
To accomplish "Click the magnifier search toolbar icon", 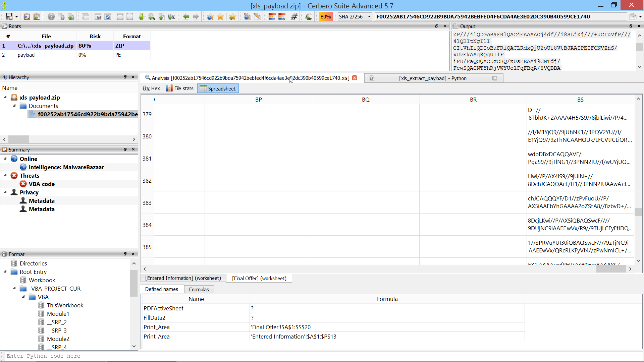I will (x=152, y=16).
